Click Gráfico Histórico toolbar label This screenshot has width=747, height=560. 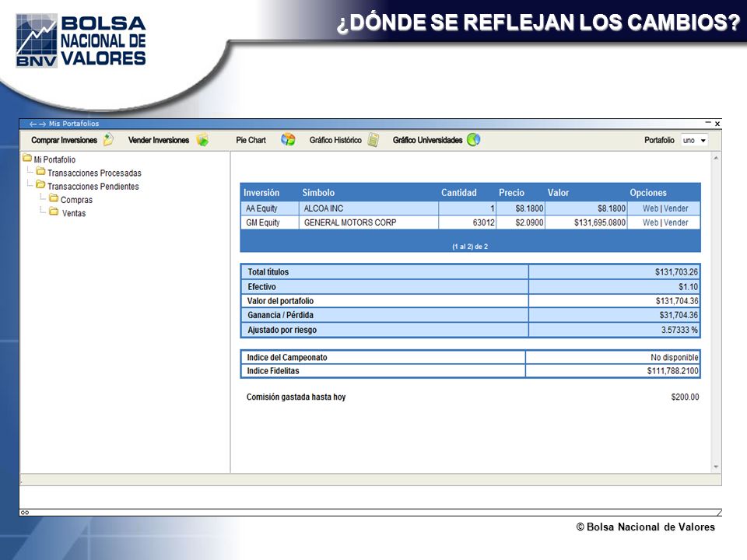coord(335,140)
